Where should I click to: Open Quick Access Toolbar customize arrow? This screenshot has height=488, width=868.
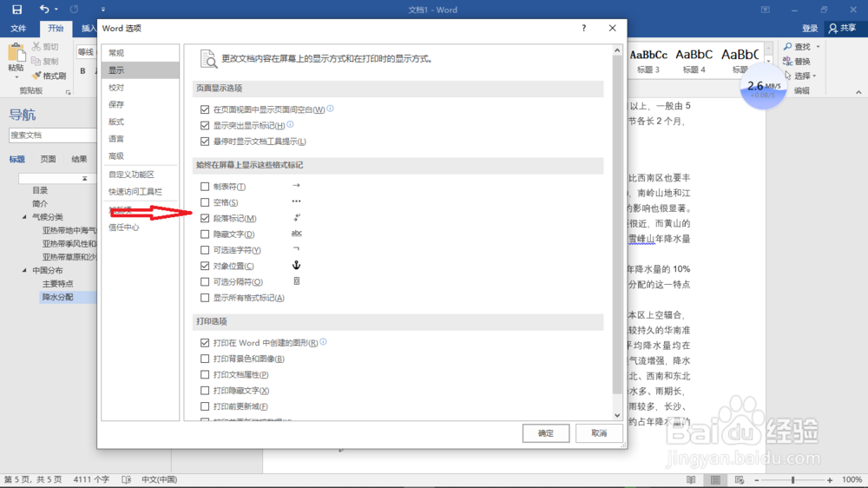[103, 10]
